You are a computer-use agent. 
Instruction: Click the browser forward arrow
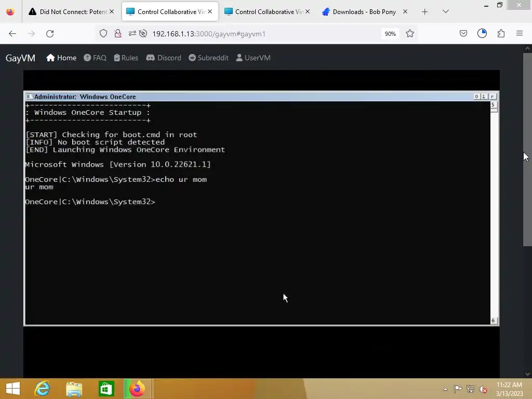click(31, 34)
